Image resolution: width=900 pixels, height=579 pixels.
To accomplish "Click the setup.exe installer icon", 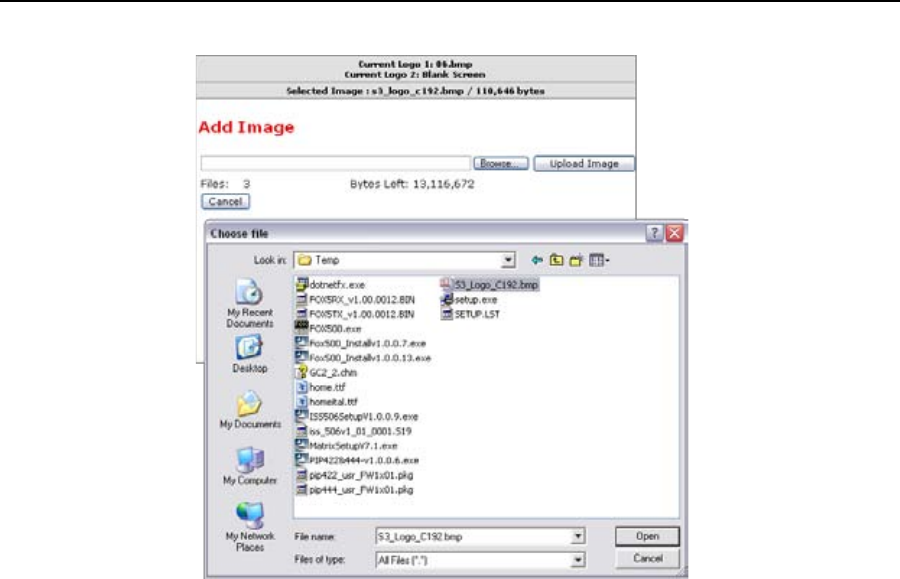I will (x=447, y=299).
